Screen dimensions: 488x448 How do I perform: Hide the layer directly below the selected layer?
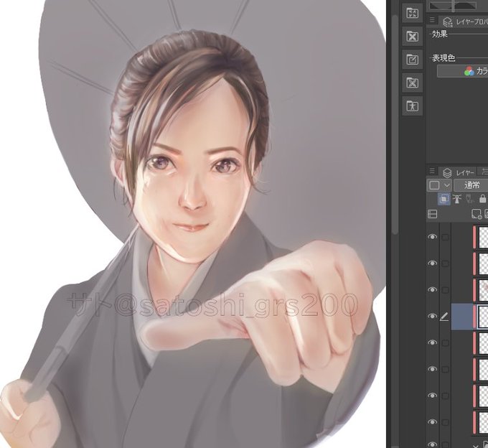click(x=432, y=342)
